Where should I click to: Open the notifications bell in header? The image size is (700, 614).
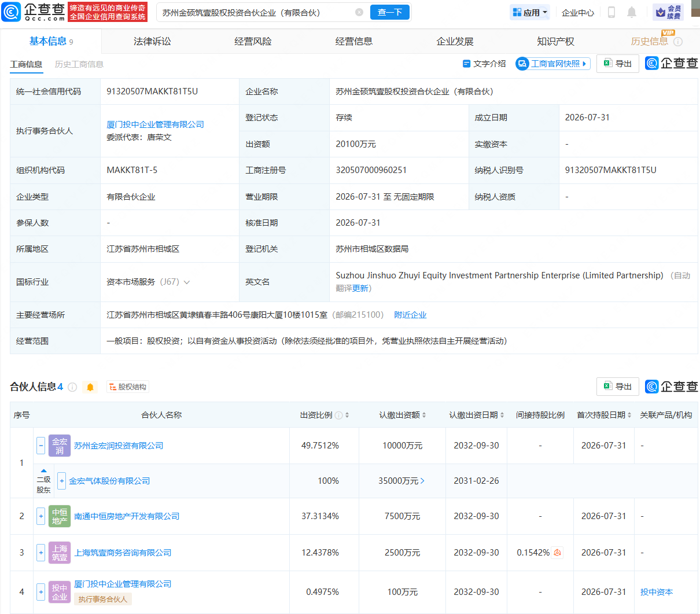click(632, 12)
